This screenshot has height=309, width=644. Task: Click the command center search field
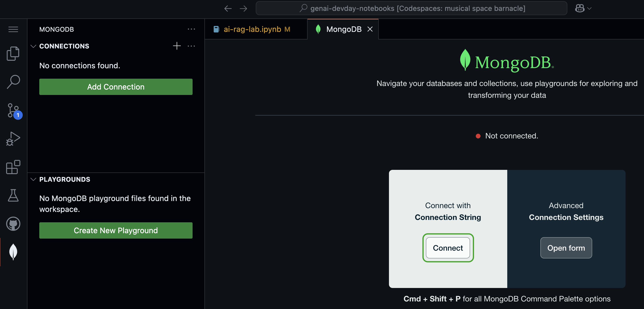(411, 9)
